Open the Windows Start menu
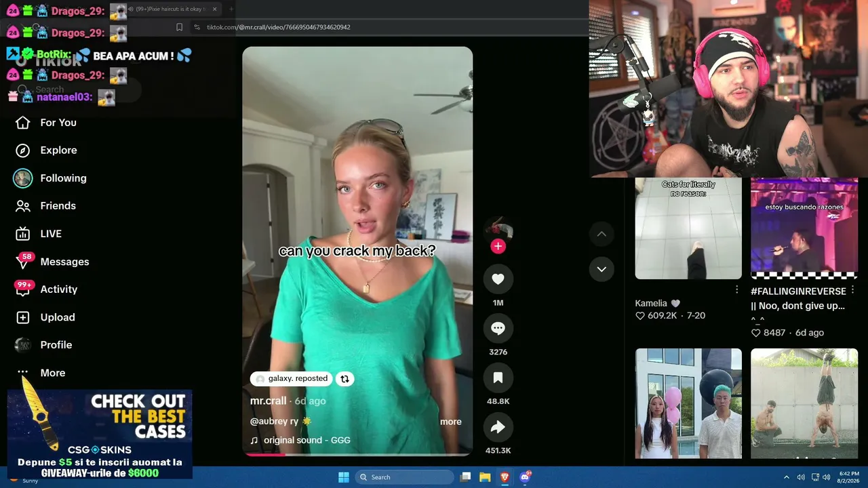This screenshot has height=488, width=868. [344, 477]
